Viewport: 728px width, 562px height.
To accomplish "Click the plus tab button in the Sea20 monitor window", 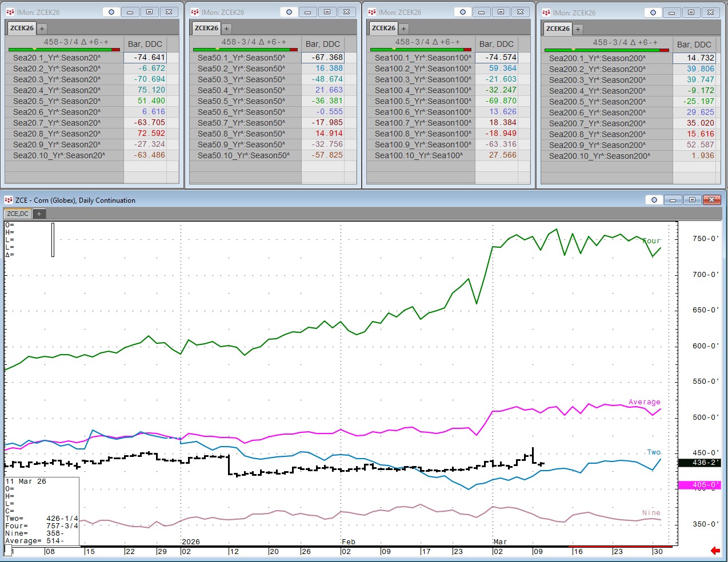I will click(42, 28).
